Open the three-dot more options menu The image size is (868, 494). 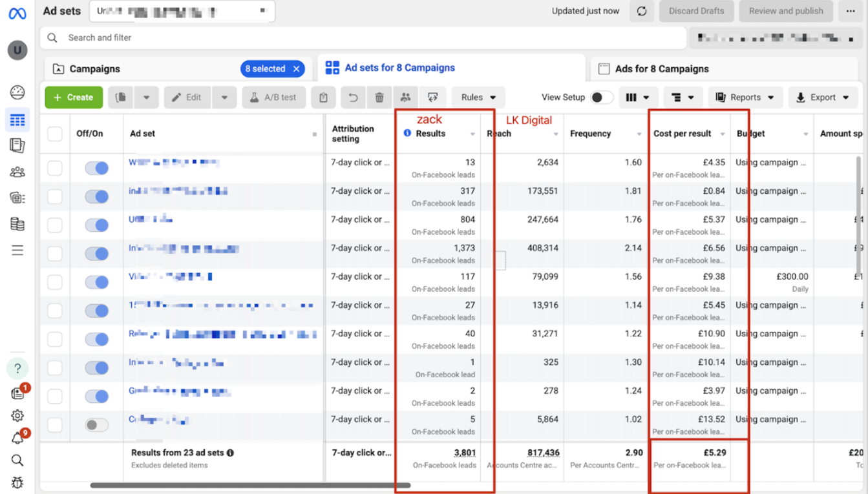click(851, 11)
